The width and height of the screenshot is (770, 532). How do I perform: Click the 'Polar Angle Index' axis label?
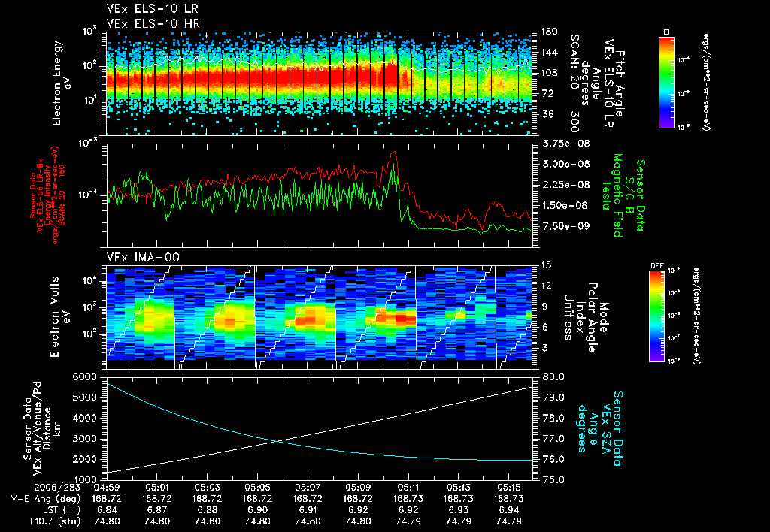coord(587,316)
